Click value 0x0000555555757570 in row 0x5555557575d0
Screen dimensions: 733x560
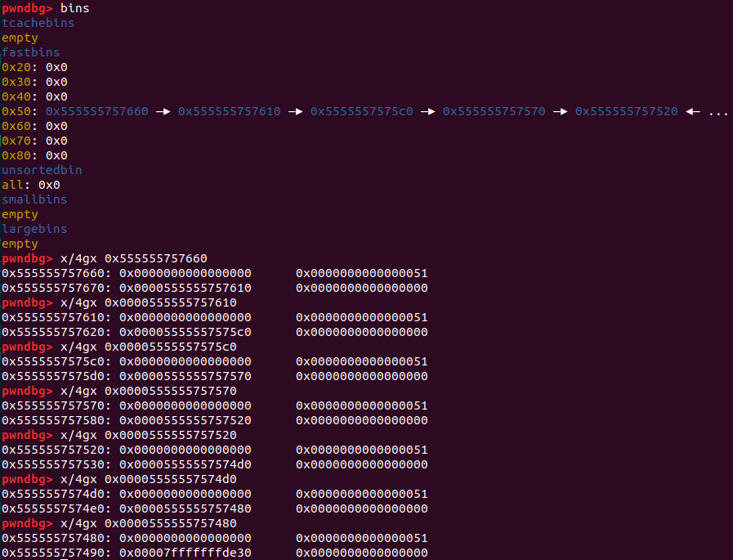coord(185,377)
